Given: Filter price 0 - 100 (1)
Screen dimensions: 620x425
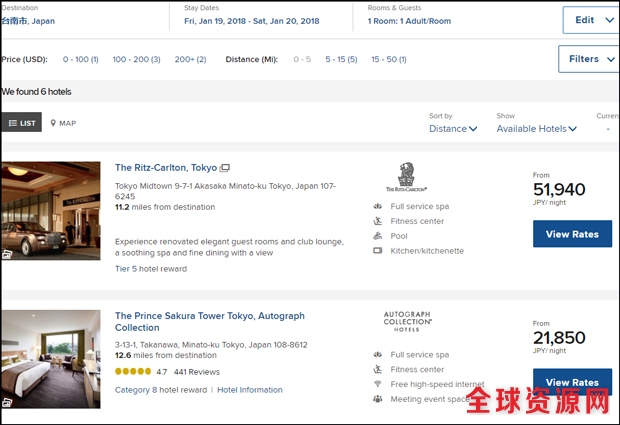Looking at the screenshot, I should (x=81, y=59).
